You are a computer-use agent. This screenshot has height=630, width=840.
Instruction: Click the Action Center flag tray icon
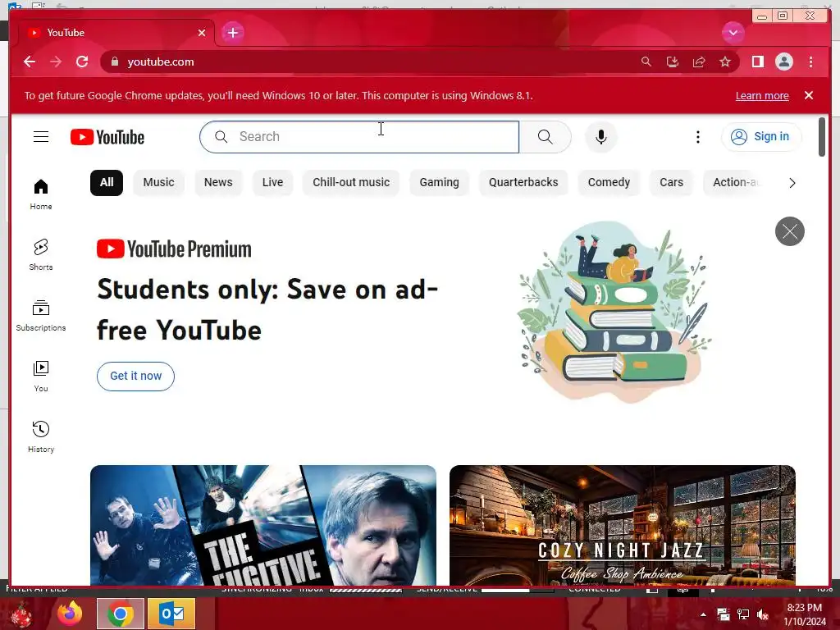724,614
